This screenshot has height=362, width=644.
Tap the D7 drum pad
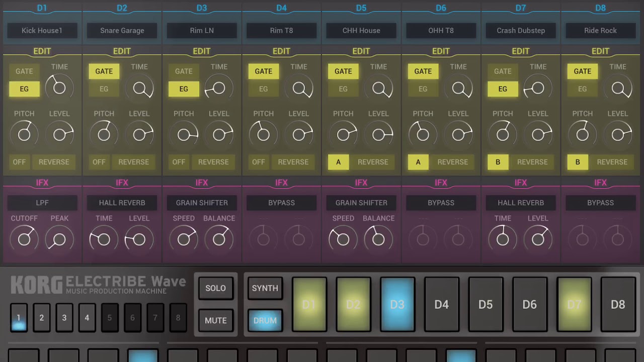(574, 304)
